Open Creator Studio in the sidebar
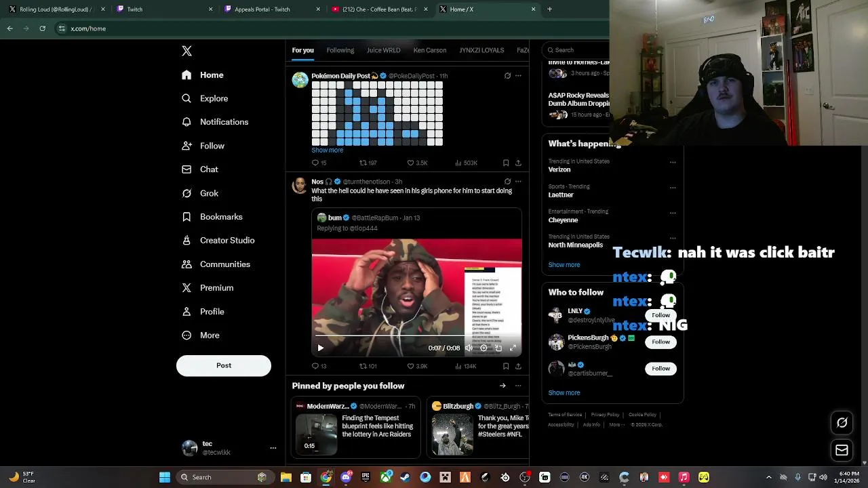The height and width of the screenshot is (488, 868). (218, 241)
